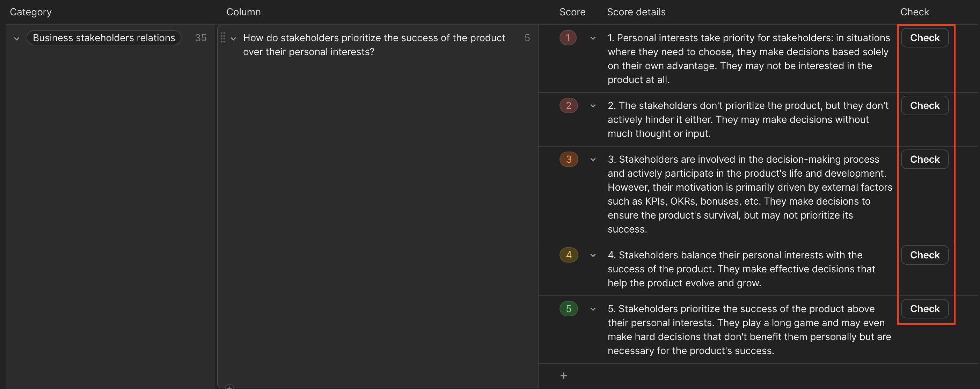Click the question text to edit it
Screen dimensions: 980x389
pos(374,44)
